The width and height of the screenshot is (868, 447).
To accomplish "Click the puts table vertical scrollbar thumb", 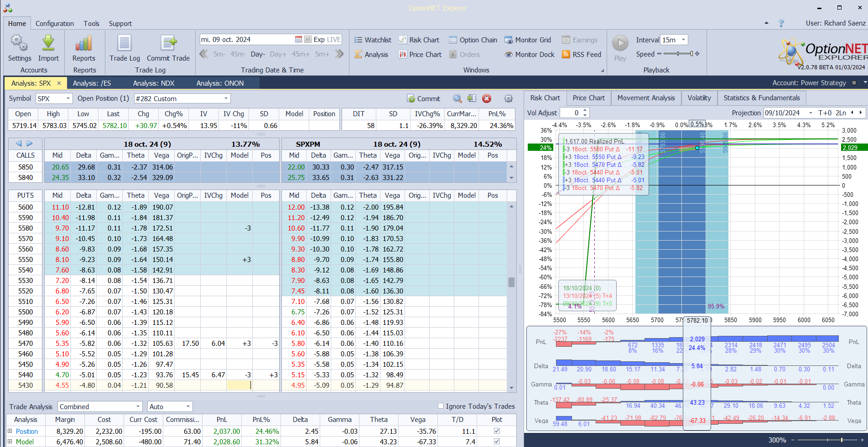I will [511, 282].
